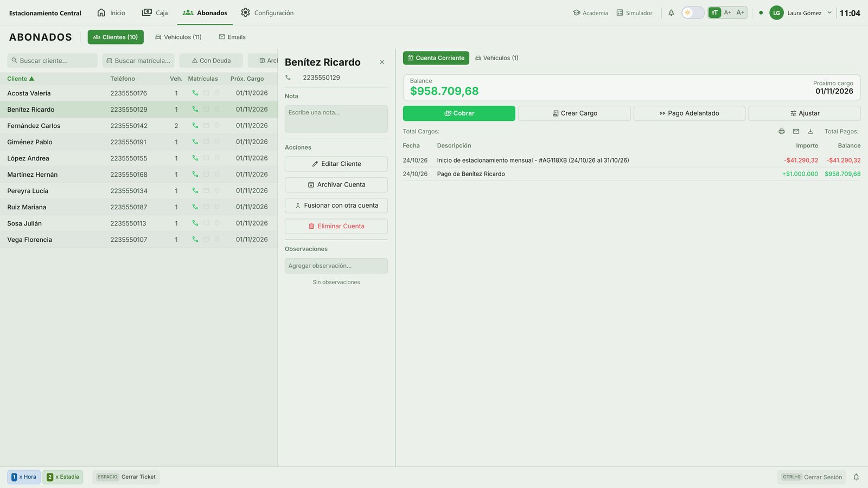This screenshot has height=488, width=868.
Task: Click the location icon in López Andrea row
Action: (217, 158)
